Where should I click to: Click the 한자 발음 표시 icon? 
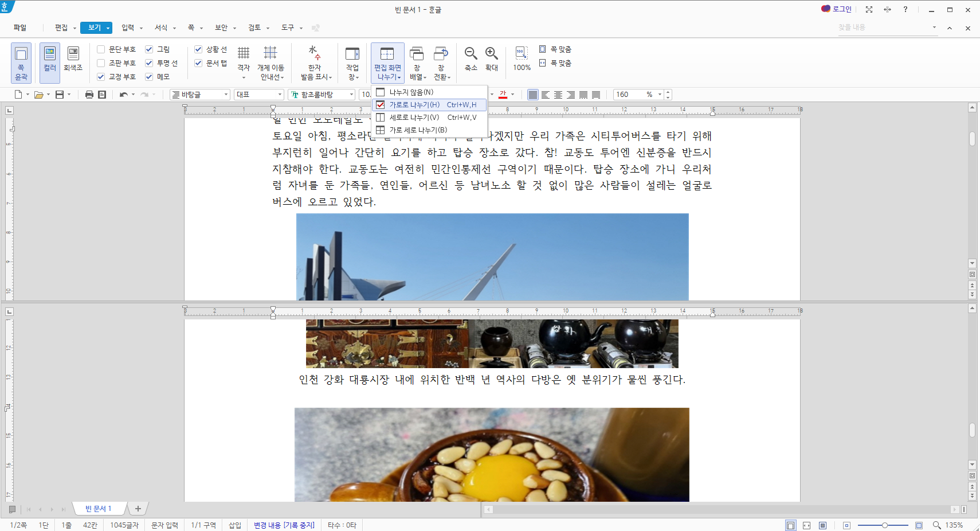tap(315, 53)
